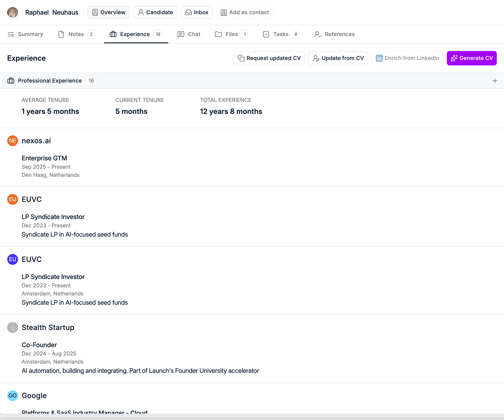Add a new professional experience entry

tap(495, 81)
